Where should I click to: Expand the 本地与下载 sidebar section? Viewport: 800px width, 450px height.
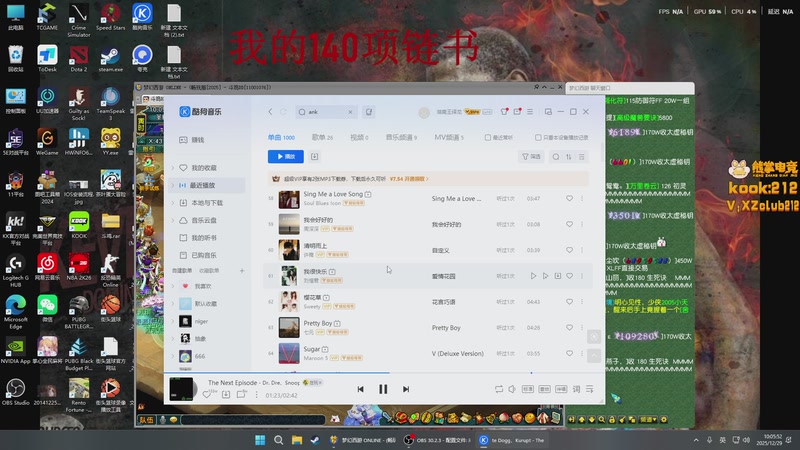tap(173, 203)
